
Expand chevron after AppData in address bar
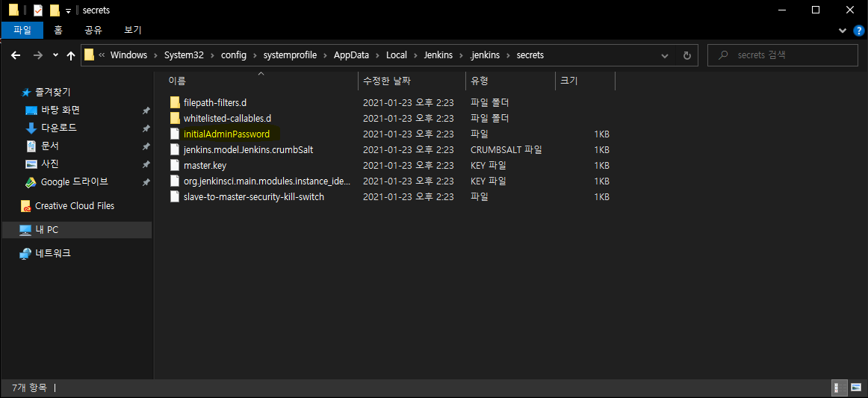[376, 55]
